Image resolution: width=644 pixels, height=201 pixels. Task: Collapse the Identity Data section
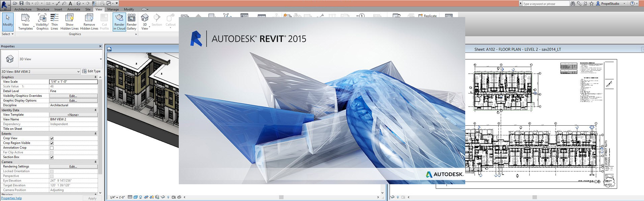click(95, 110)
